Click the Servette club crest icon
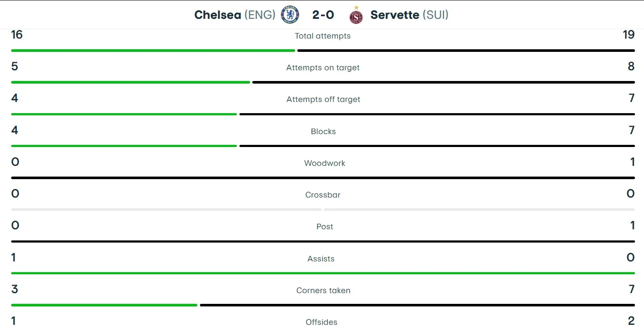This screenshot has width=644, height=327. click(x=356, y=15)
